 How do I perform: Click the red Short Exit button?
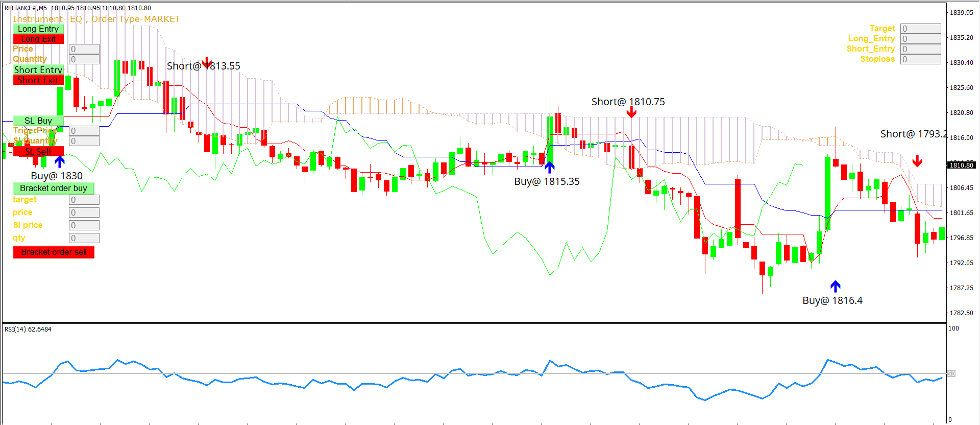pyautogui.click(x=38, y=80)
